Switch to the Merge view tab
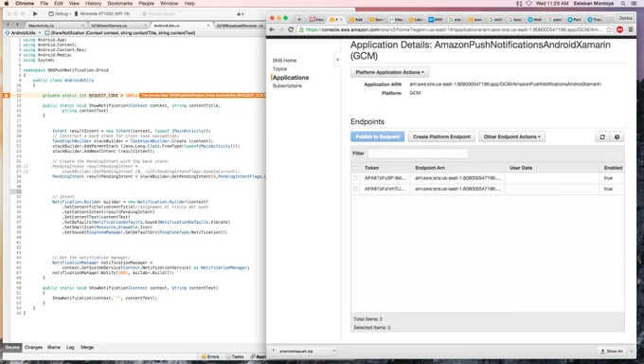Image resolution: width=644 pixels, height=364 pixels. pyautogui.click(x=87, y=348)
